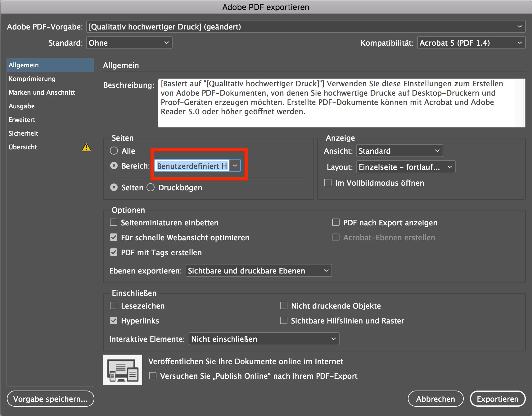The image size is (532, 416).
Task: Click the warning icon next to Übersicht
Action: [x=86, y=147]
